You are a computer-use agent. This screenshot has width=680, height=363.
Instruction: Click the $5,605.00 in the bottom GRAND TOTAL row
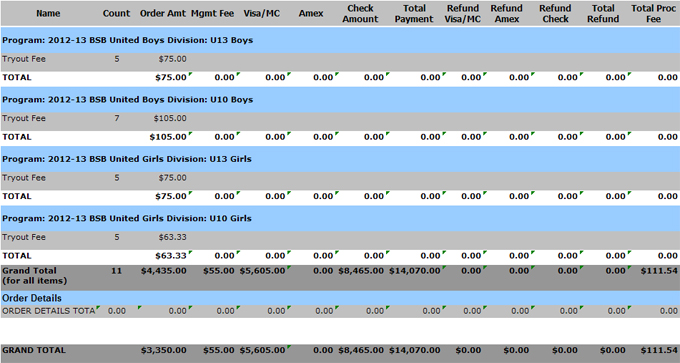tap(262, 350)
